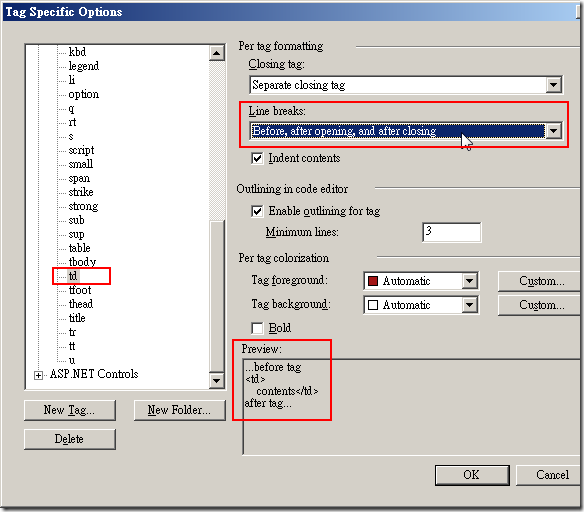Screen dimensions: 584x512
Task: Select the u tag in tree
Action: 72,360
